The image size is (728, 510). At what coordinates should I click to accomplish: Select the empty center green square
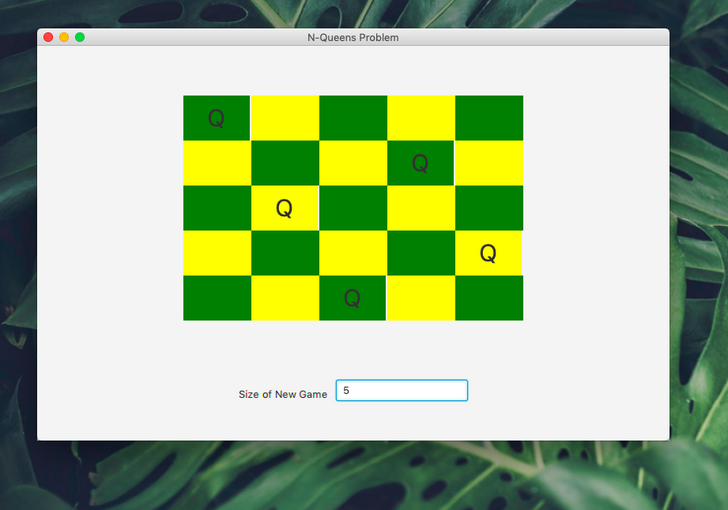[353, 208]
